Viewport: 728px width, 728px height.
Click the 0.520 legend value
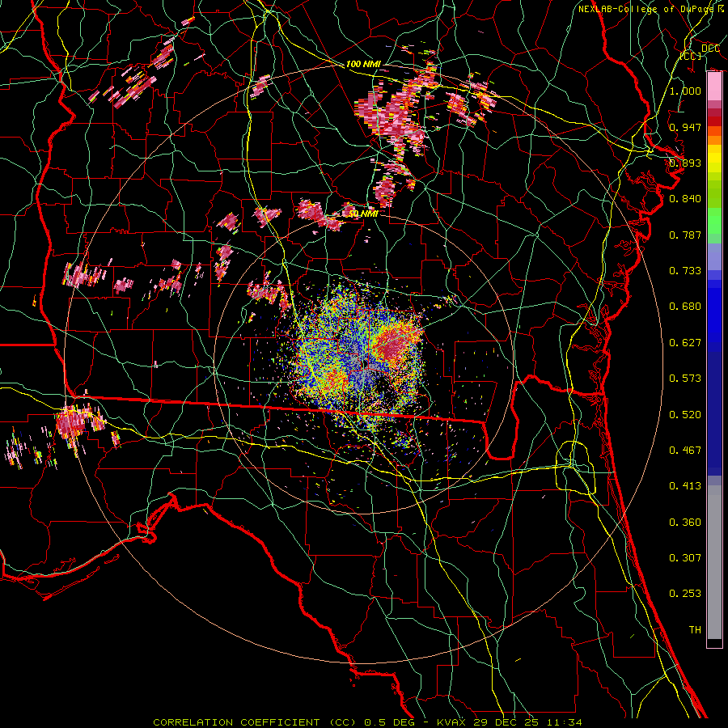(685, 415)
